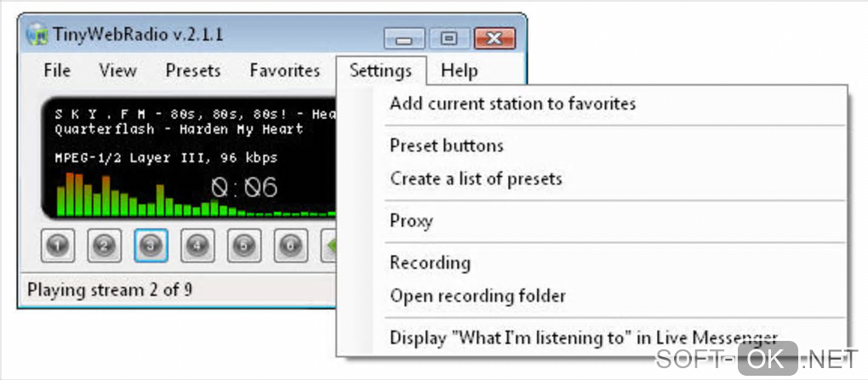The width and height of the screenshot is (868, 380).
Task: Open the File menu
Action: coord(57,71)
